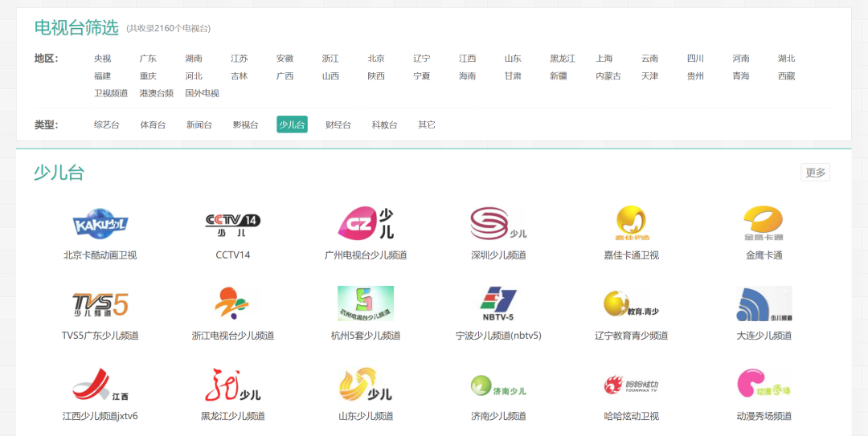Open the GZ 少儿 广州 channel logo
This screenshot has height=436, width=868.
366,223
